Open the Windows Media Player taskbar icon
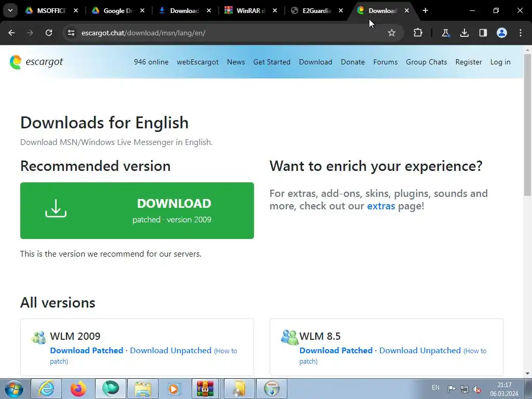Viewport: 532px width, 399px height. pyautogui.click(x=175, y=389)
